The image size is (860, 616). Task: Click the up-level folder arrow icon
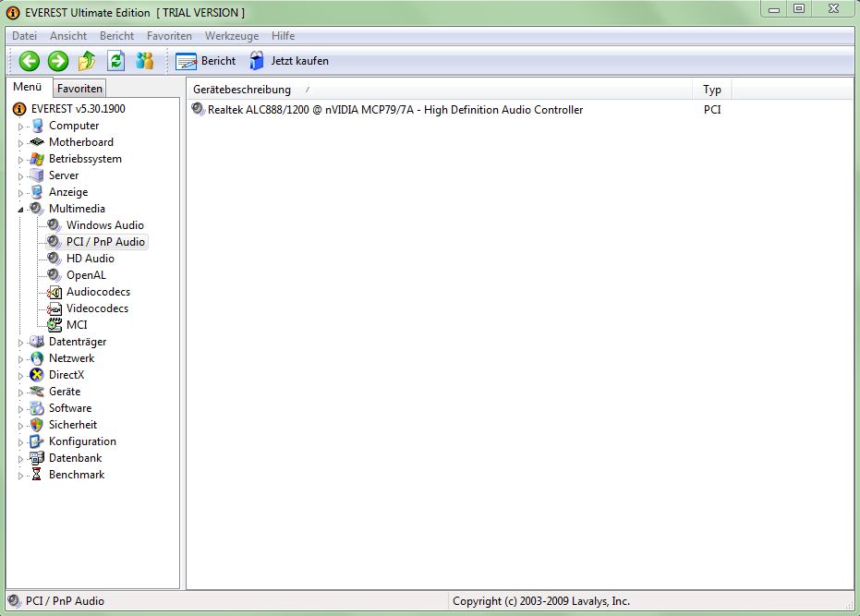[87, 61]
